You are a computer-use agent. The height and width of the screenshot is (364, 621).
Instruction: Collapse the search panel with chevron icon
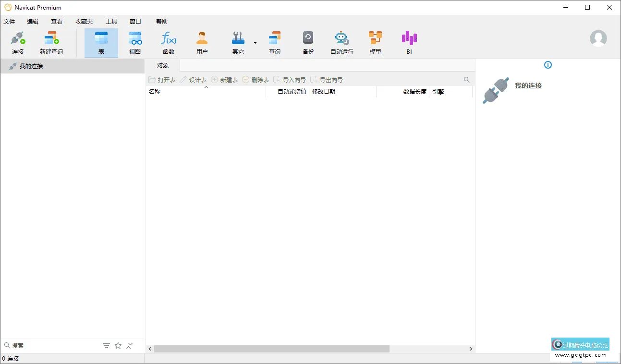pos(129,345)
